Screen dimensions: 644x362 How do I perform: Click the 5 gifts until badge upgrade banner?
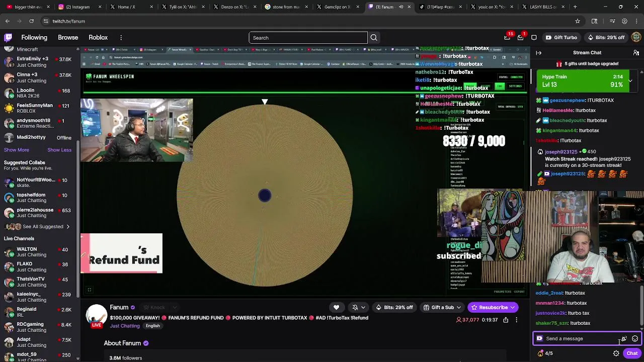(x=587, y=64)
